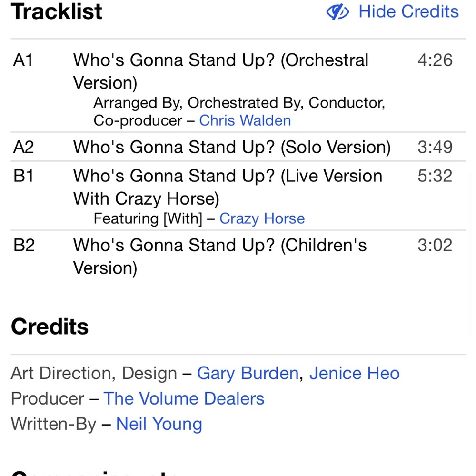
Task: Select track B1 Live Version title
Action: [228, 187]
